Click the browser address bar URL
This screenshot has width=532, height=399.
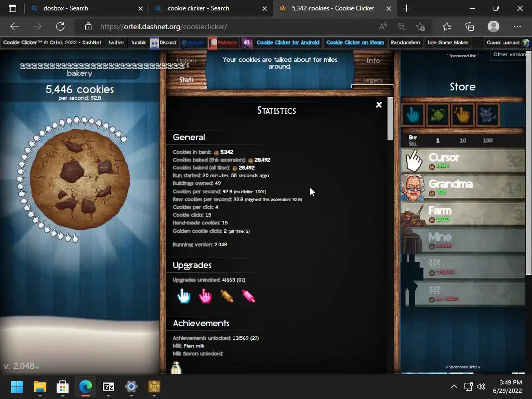pyautogui.click(x=164, y=26)
